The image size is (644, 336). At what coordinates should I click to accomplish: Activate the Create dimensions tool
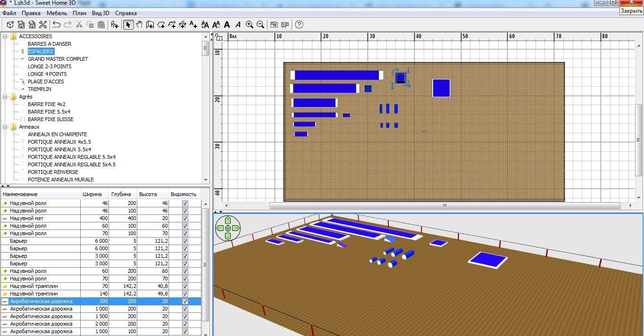(183, 25)
